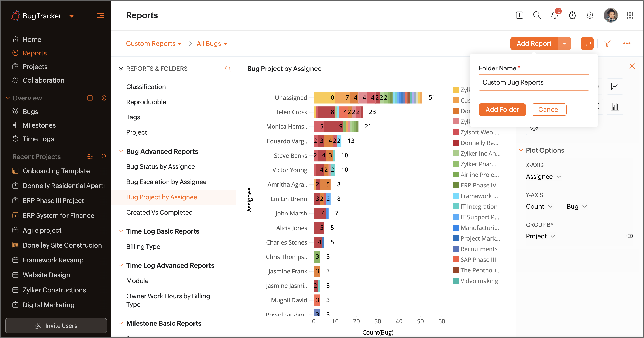Open the notifications bell icon

click(x=554, y=15)
